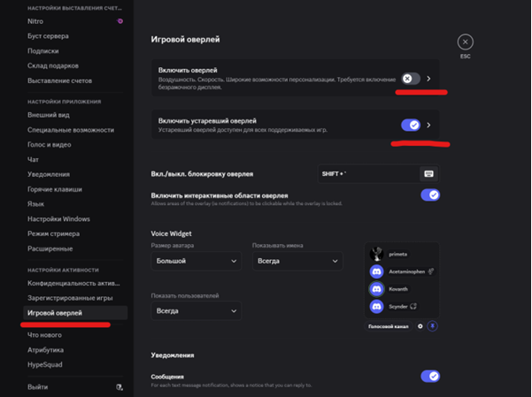Click the gear icon below the voice widget
Screen dimensions: 532x397
[x=420, y=326]
